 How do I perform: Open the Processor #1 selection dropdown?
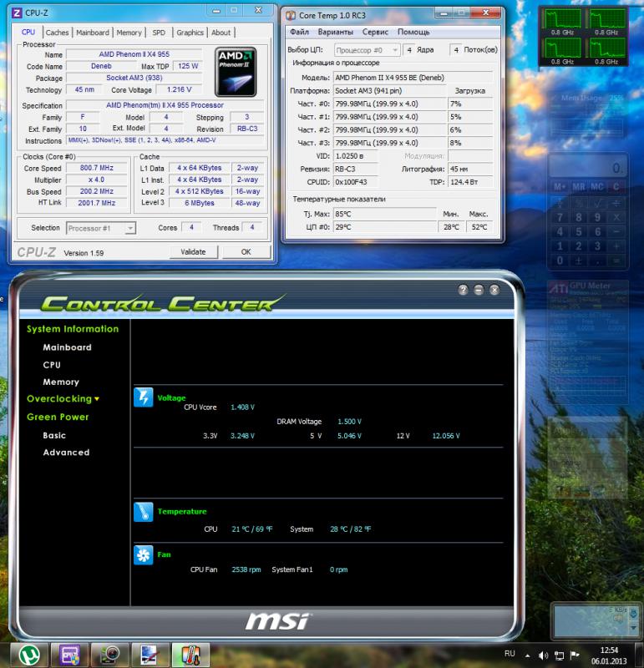coord(101,228)
